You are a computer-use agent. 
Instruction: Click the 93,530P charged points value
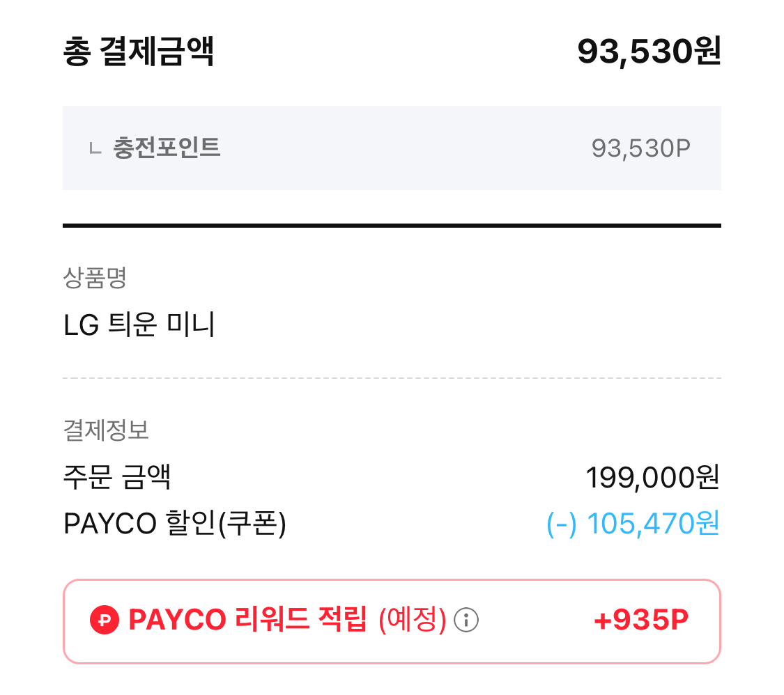(641, 148)
